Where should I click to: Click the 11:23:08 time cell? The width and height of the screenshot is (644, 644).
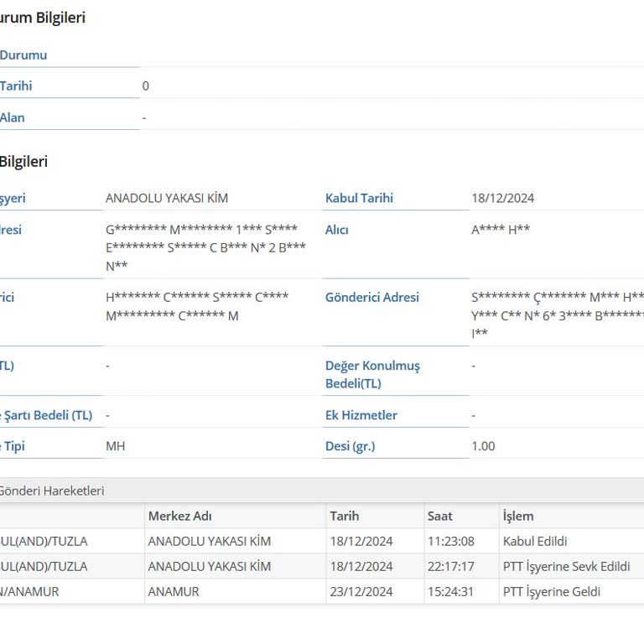[450, 541]
